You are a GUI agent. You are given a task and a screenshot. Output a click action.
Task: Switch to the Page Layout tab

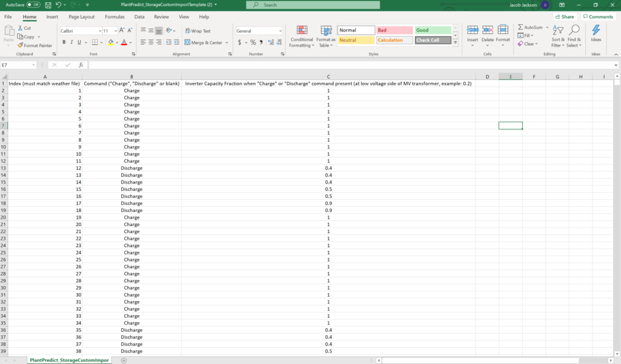[82, 17]
